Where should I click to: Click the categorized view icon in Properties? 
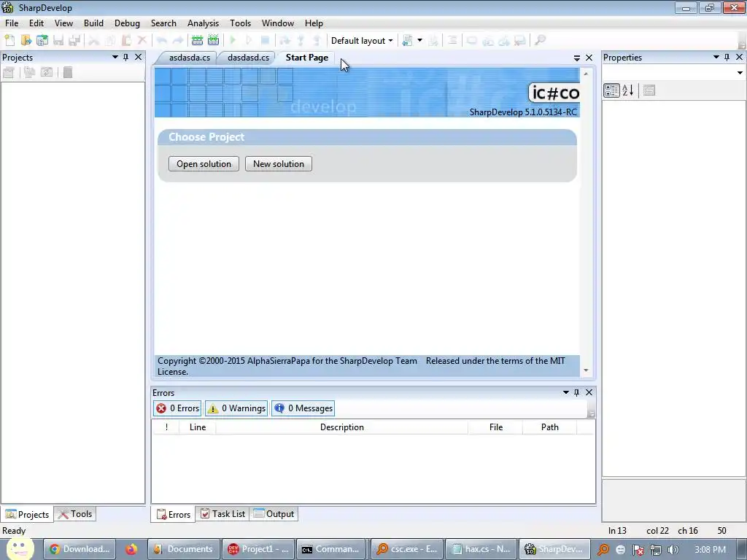(611, 90)
